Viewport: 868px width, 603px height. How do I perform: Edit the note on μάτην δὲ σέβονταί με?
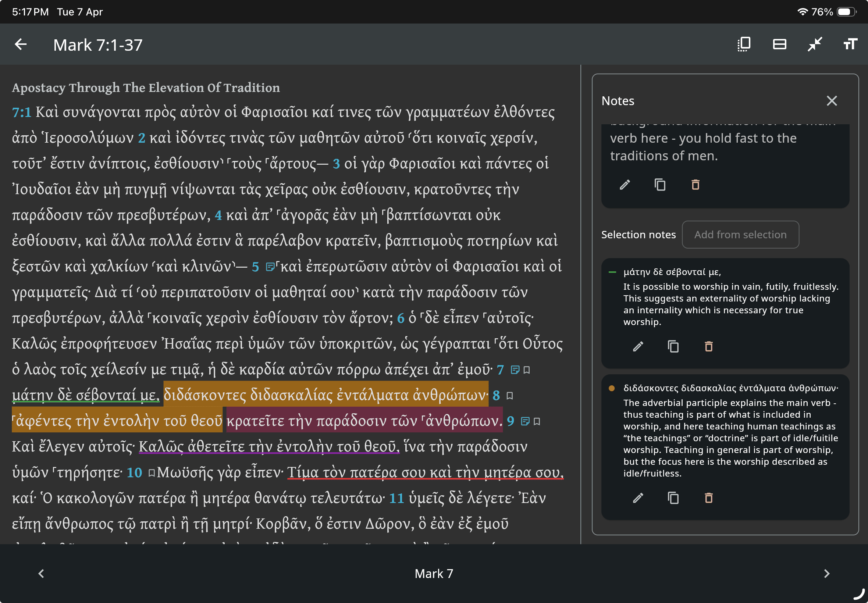[638, 346]
